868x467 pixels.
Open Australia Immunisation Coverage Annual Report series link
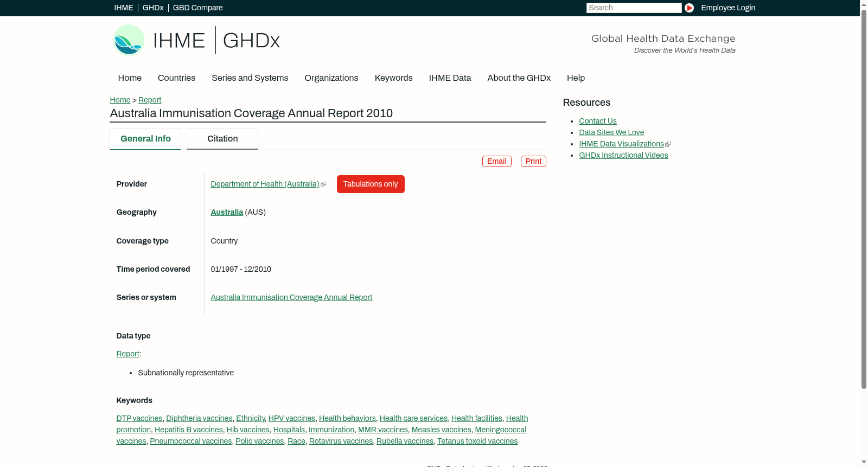click(x=291, y=297)
